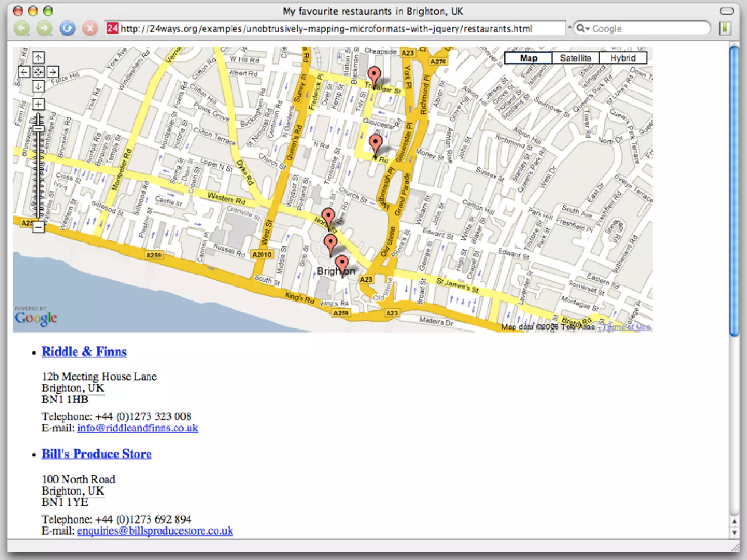Switch to Map view tab
Image resolution: width=747 pixels, height=560 pixels.
pos(528,58)
